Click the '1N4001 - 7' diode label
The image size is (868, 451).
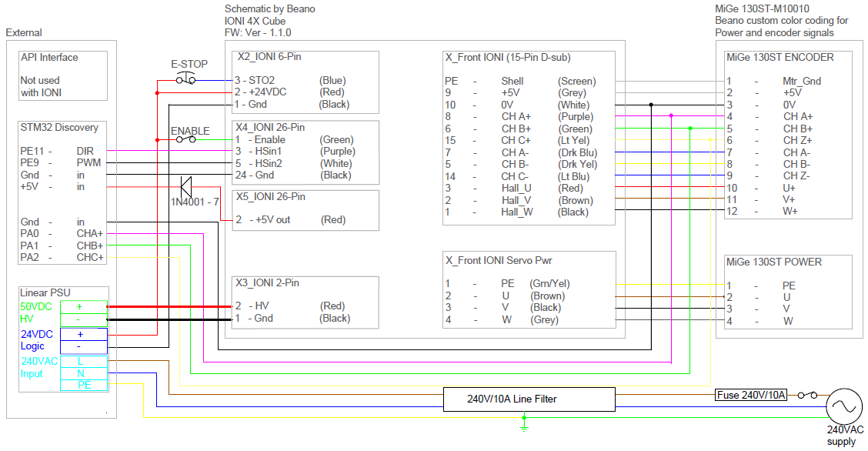coord(195,202)
